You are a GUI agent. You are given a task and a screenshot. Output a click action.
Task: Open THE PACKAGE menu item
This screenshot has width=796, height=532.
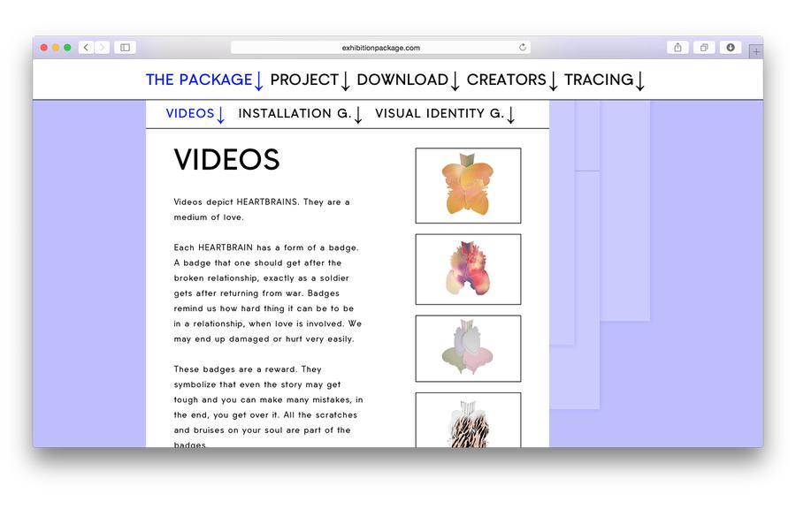pyautogui.click(x=204, y=80)
